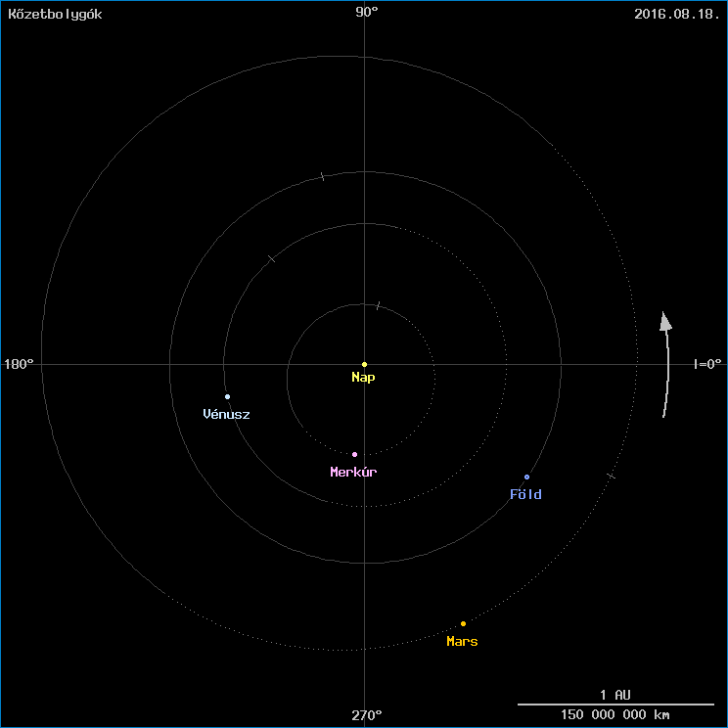Click the pink Mercury planet dot
Screen dimensions: 728x728
pyautogui.click(x=355, y=455)
